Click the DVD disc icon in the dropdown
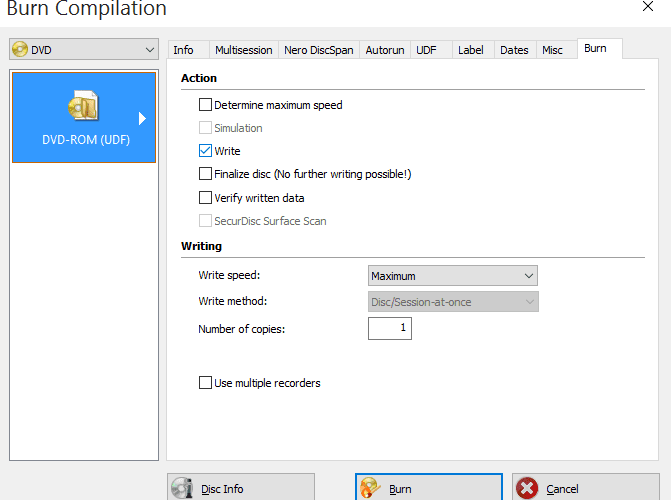 (20, 50)
